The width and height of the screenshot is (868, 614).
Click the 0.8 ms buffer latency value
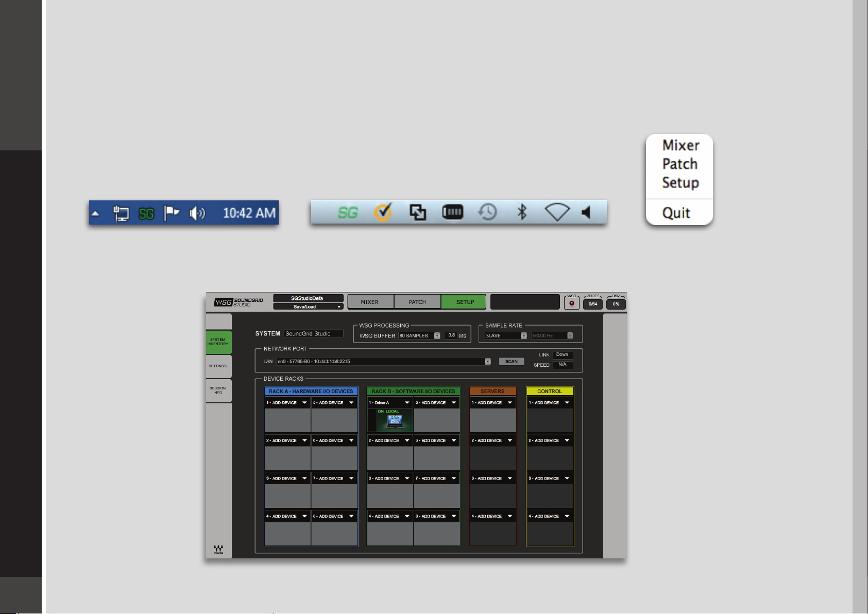coord(451,335)
